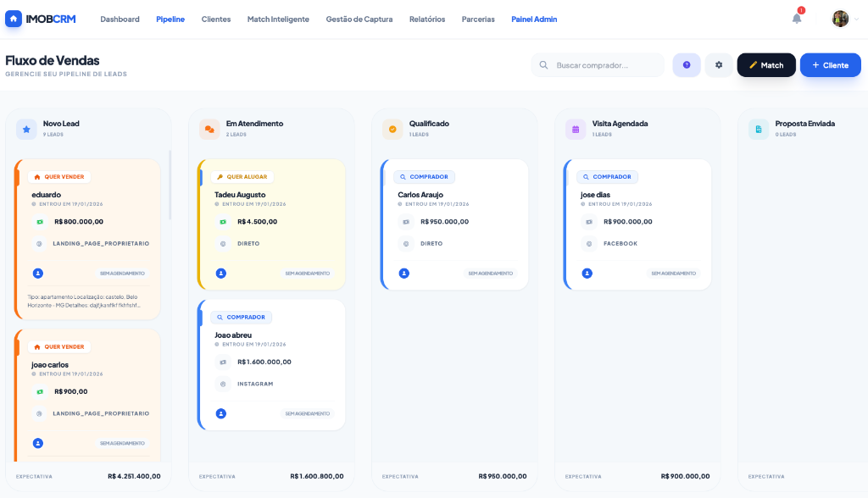Navigate to Painel Admin
868x498 pixels.
tap(534, 19)
